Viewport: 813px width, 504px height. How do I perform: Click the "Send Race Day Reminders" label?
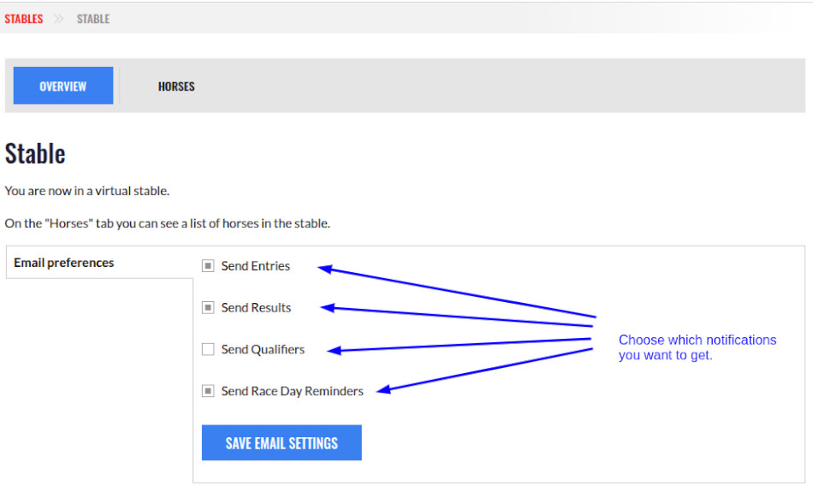tap(292, 391)
